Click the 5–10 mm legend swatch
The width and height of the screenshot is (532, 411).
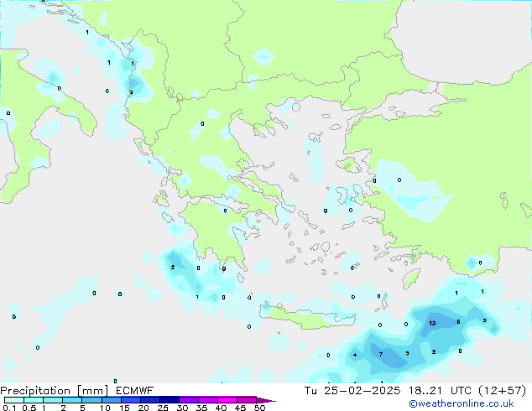point(91,400)
